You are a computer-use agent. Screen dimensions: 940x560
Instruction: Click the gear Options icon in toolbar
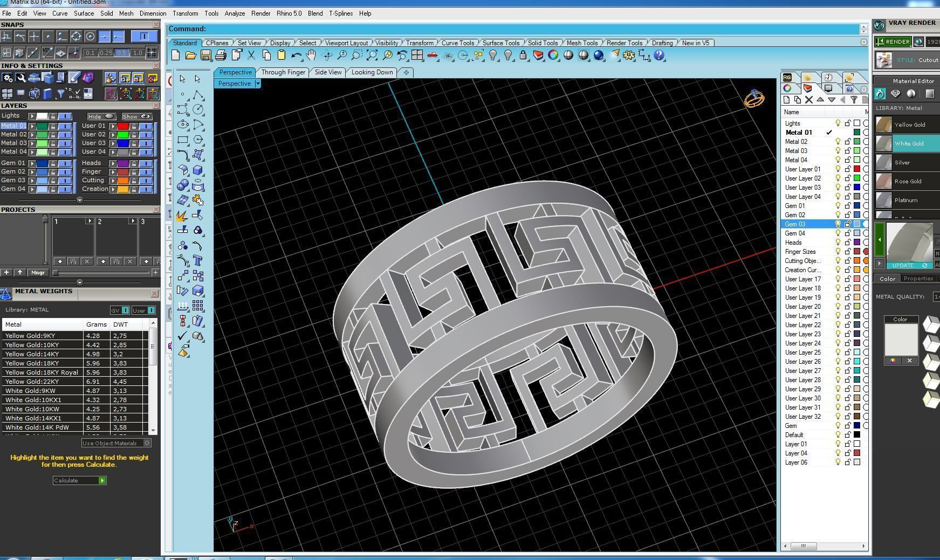tap(629, 55)
